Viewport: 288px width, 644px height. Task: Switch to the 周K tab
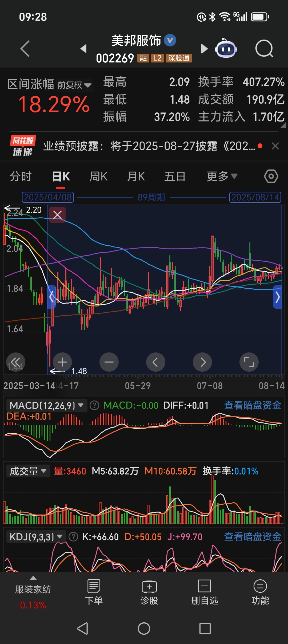[x=98, y=176]
